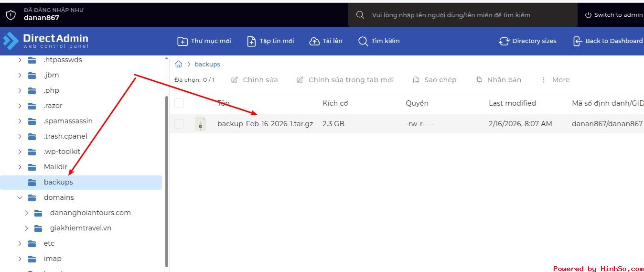Viewport: 644px width, 272px height.
Task: Select the backups folder in tree
Action: coord(58,182)
